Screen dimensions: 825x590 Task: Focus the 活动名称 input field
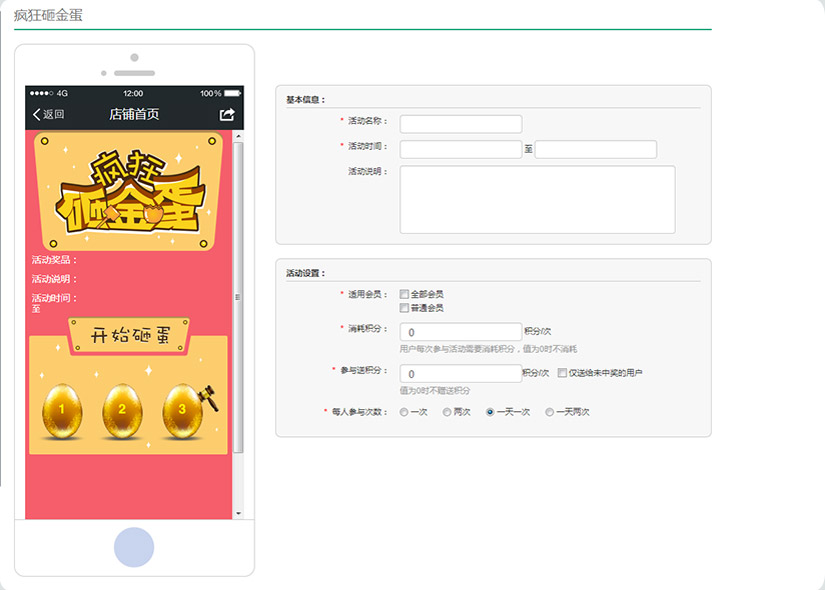(461, 124)
